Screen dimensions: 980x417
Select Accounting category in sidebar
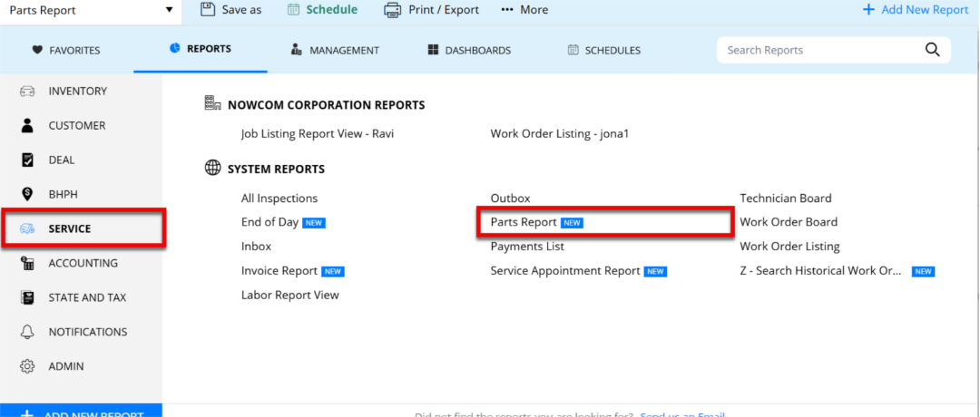coord(81,263)
